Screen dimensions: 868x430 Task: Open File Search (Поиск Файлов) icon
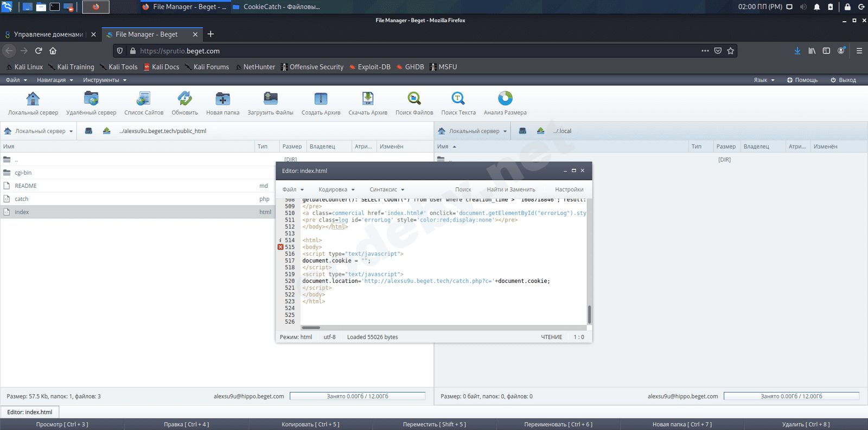[x=414, y=99]
